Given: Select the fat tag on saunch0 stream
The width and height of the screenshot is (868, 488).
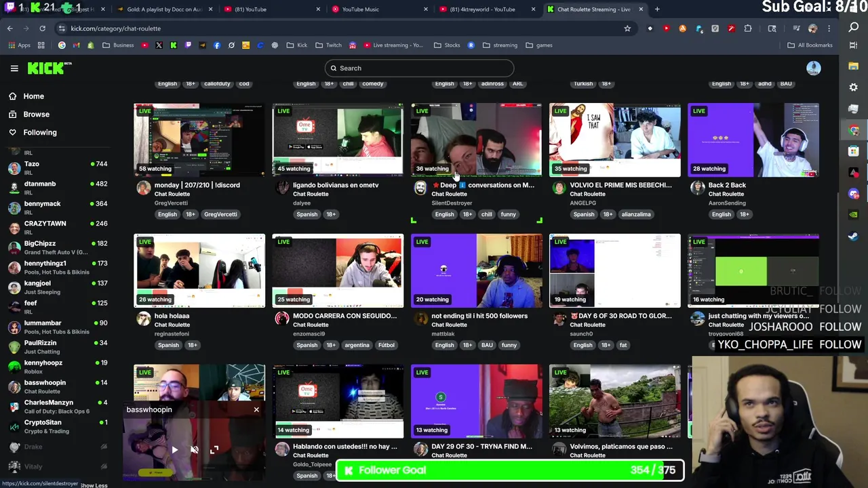Looking at the screenshot, I should (623, 345).
